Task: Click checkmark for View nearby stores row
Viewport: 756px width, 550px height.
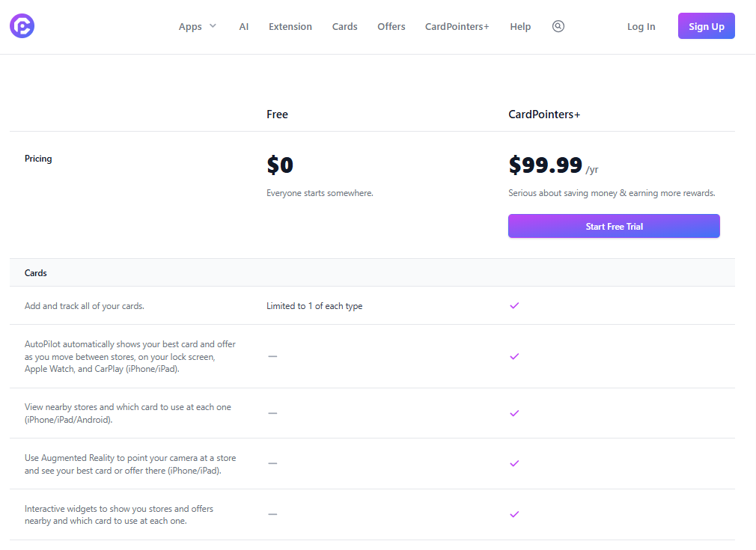Action: pyautogui.click(x=514, y=413)
